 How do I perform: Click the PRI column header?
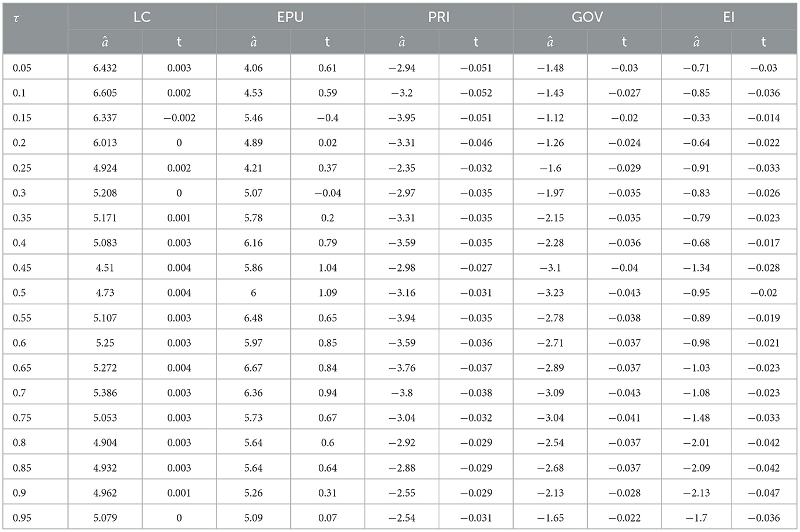point(439,17)
